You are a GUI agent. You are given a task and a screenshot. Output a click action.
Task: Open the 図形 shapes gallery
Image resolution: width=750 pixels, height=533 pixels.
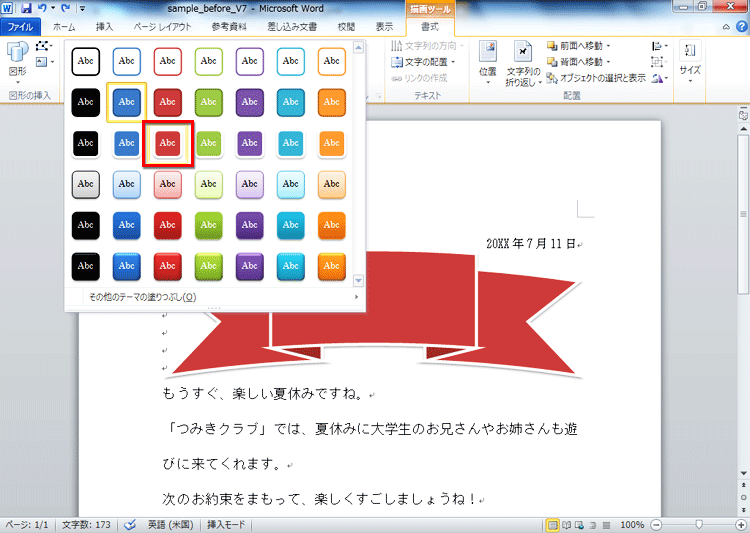[18, 62]
